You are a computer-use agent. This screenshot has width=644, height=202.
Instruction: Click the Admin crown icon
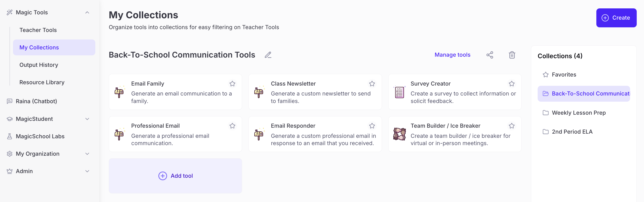pos(9,171)
